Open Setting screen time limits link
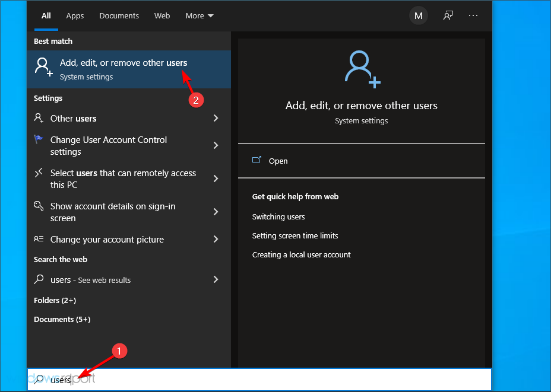Screen dimensions: 551x392 [x=295, y=236]
